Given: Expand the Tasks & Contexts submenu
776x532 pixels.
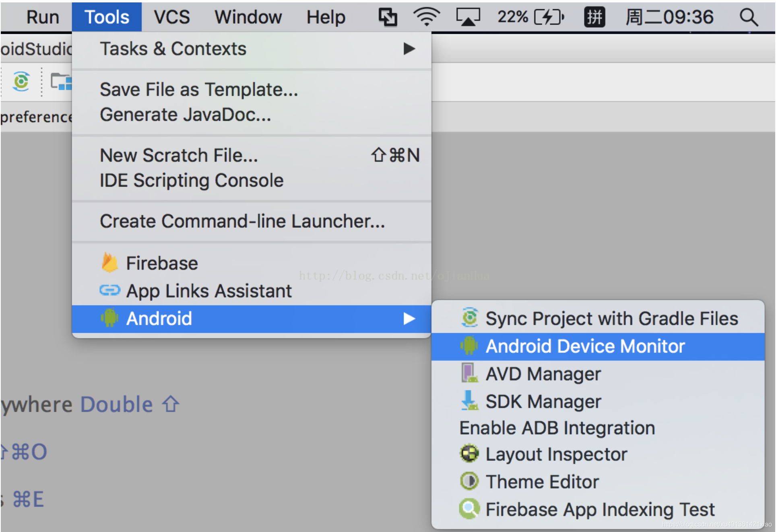Looking at the screenshot, I should (x=173, y=49).
